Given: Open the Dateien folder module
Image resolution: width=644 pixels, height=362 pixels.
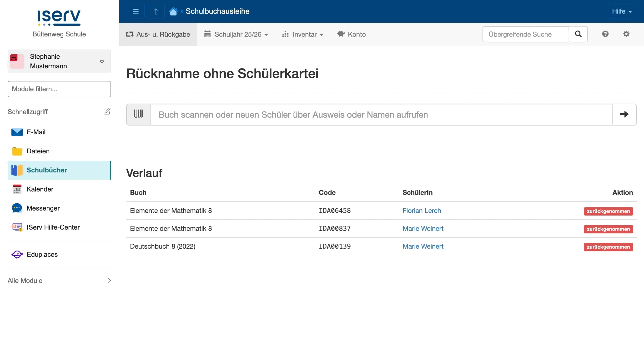Looking at the screenshot, I should click(x=38, y=151).
